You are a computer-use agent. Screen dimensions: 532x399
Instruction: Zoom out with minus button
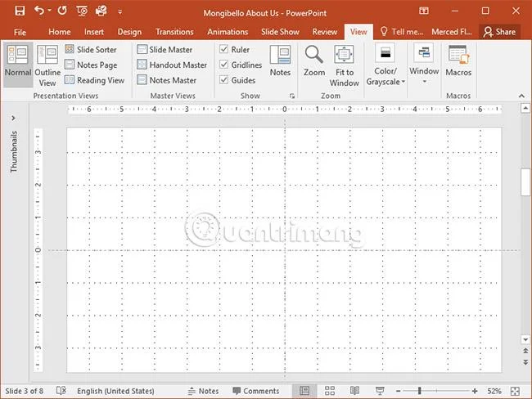[398, 391]
